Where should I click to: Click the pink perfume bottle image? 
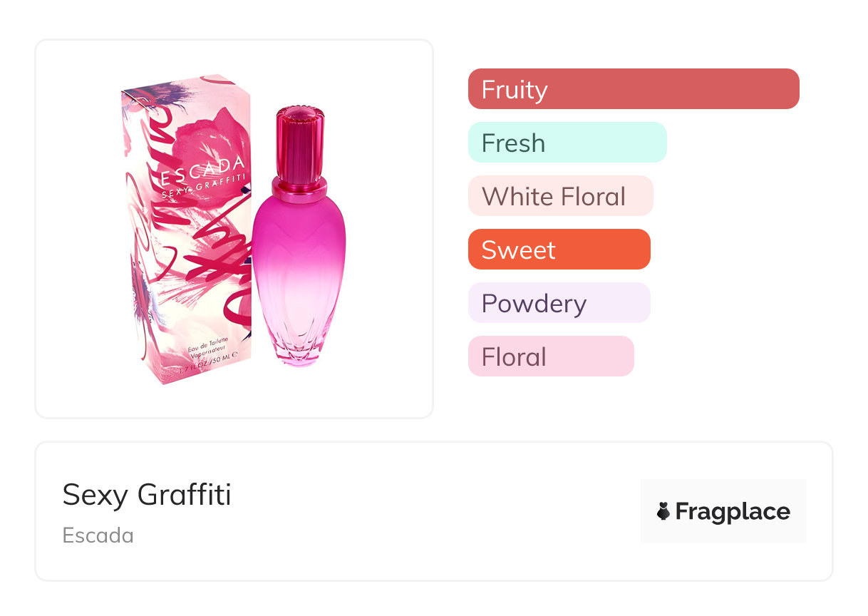click(299, 237)
